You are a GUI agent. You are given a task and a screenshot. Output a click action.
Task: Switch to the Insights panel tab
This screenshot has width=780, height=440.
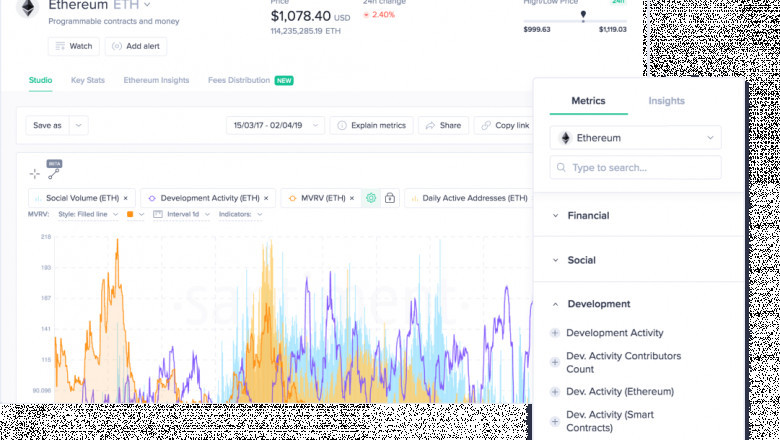[x=667, y=101]
